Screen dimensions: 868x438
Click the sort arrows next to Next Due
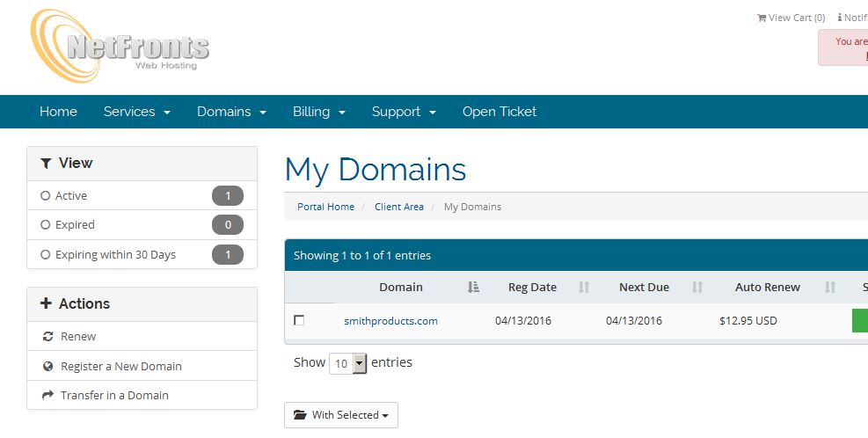tap(697, 288)
